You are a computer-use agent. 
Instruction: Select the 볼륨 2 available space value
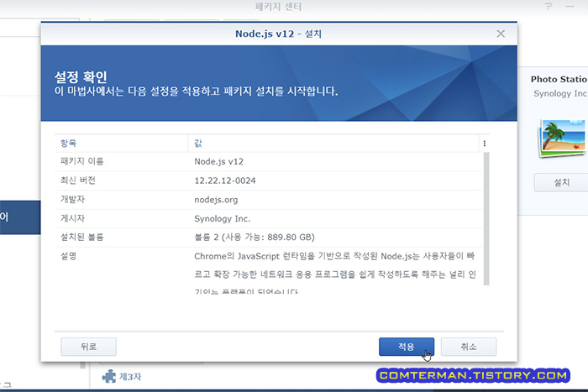pyautogui.click(x=255, y=237)
